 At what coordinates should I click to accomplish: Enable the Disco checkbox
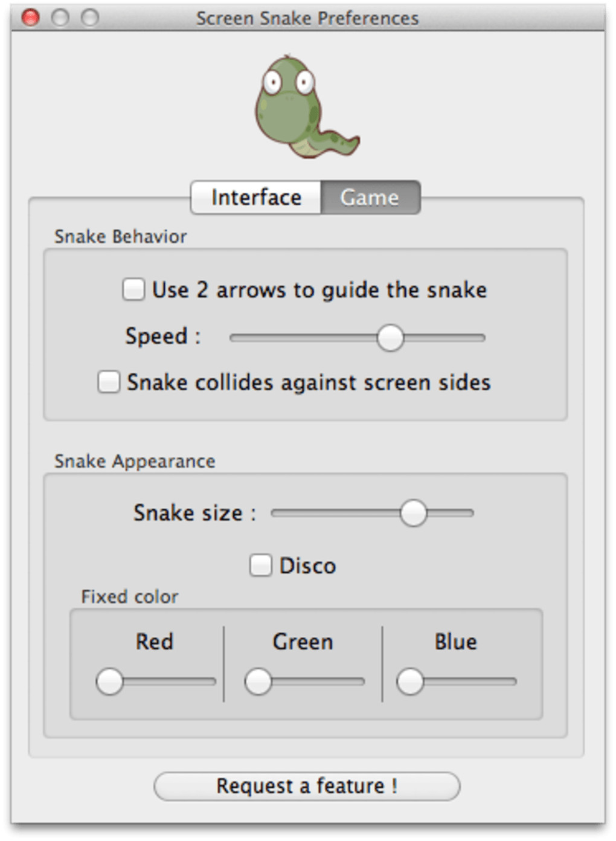(261, 565)
